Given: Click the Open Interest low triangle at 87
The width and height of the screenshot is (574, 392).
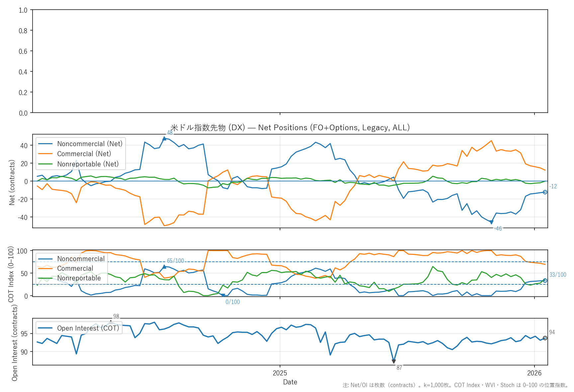Looking at the screenshot, I should pos(394,361).
